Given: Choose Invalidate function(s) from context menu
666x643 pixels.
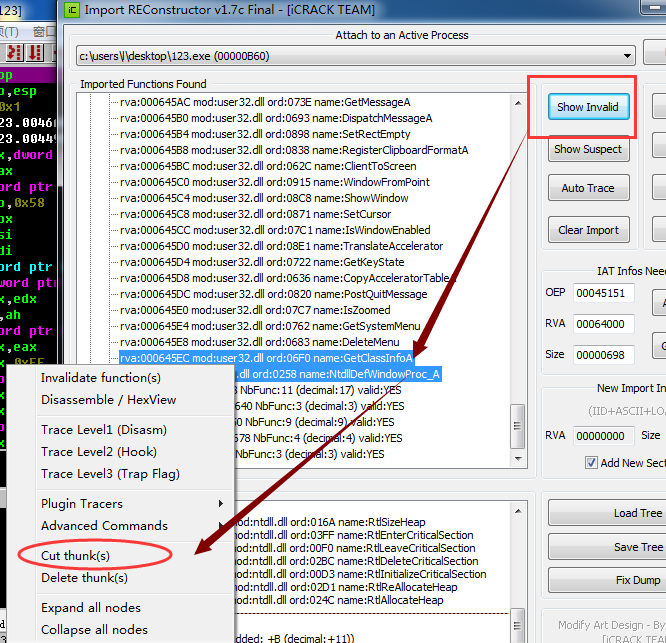Looking at the screenshot, I should click(x=101, y=378).
